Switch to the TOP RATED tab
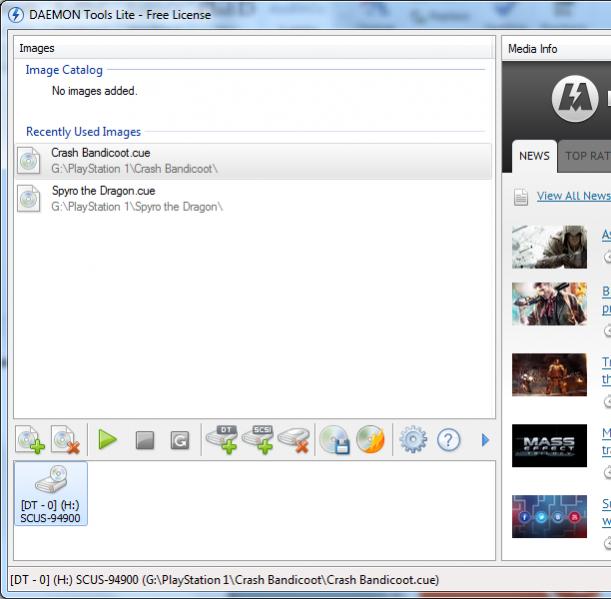Image resolution: width=611 pixels, height=599 pixels. pos(585,156)
